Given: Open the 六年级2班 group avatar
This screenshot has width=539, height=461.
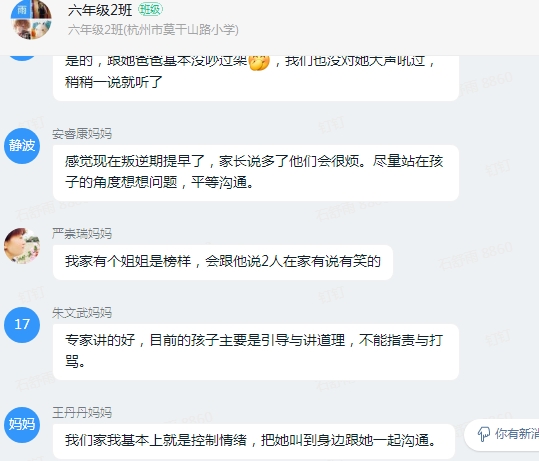Looking at the screenshot, I should point(31,19).
